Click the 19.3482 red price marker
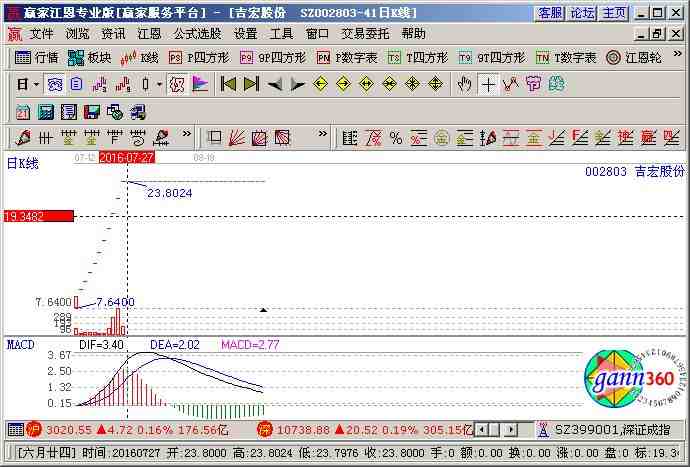Screen dimensions: 690x467 coord(39,216)
